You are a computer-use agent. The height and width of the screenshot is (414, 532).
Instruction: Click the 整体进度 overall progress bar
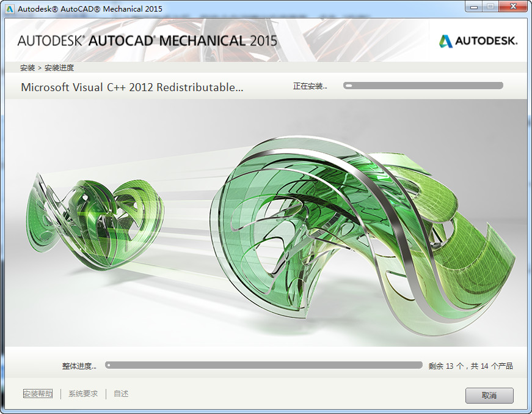[x=263, y=364]
